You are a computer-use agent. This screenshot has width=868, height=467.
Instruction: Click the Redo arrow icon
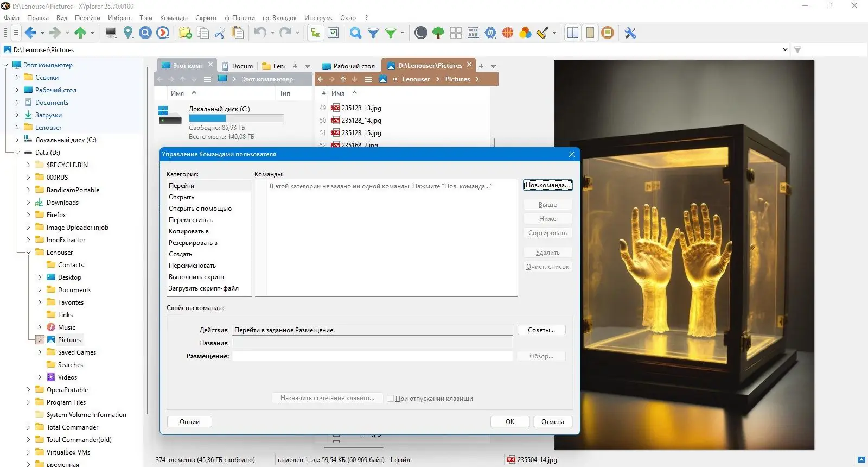point(285,33)
